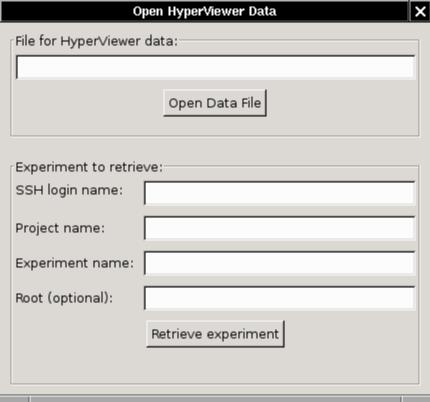Click the 'File for HyperViewer data:' label
The width and height of the screenshot is (430, 402).
[97, 41]
